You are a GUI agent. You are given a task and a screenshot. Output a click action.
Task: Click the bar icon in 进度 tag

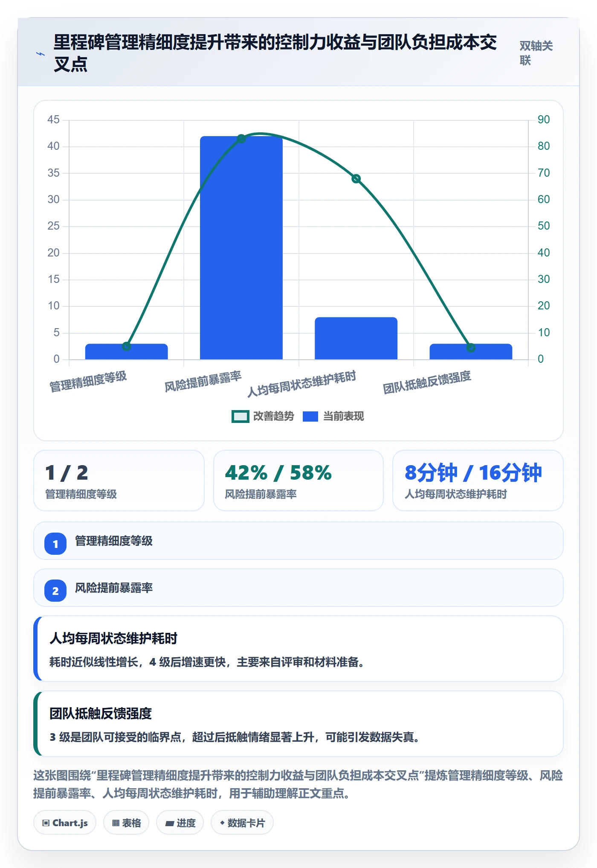point(170,824)
